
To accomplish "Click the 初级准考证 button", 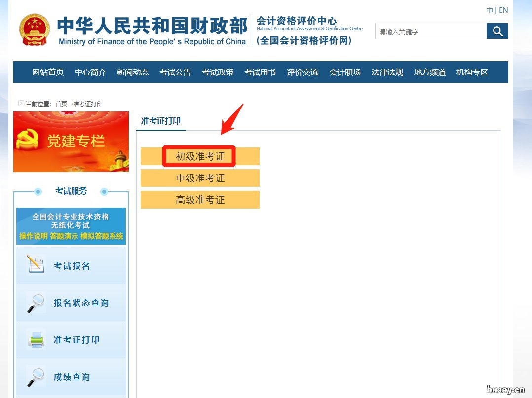I will [200, 156].
